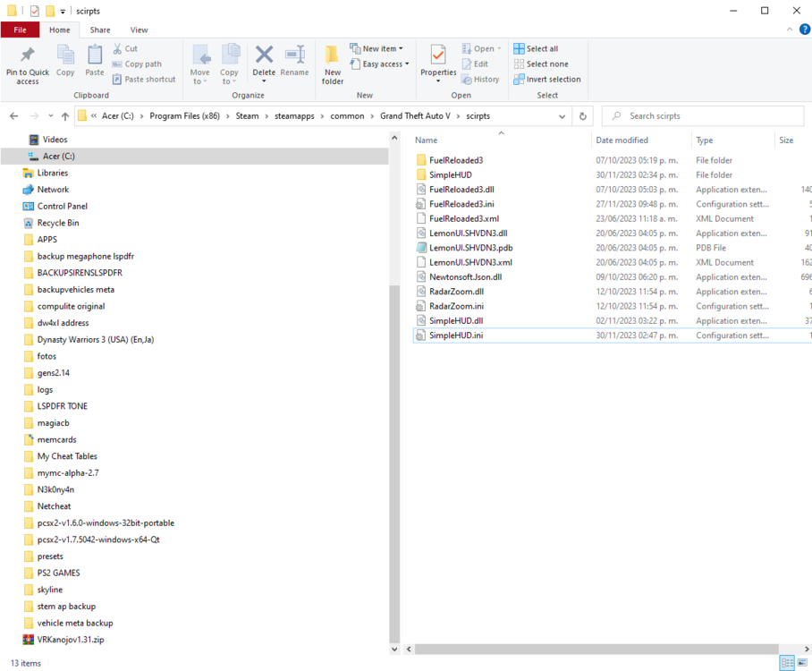Click the Refresh icon beside the address bar
The height and width of the screenshot is (671, 812).
pyautogui.click(x=583, y=115)
